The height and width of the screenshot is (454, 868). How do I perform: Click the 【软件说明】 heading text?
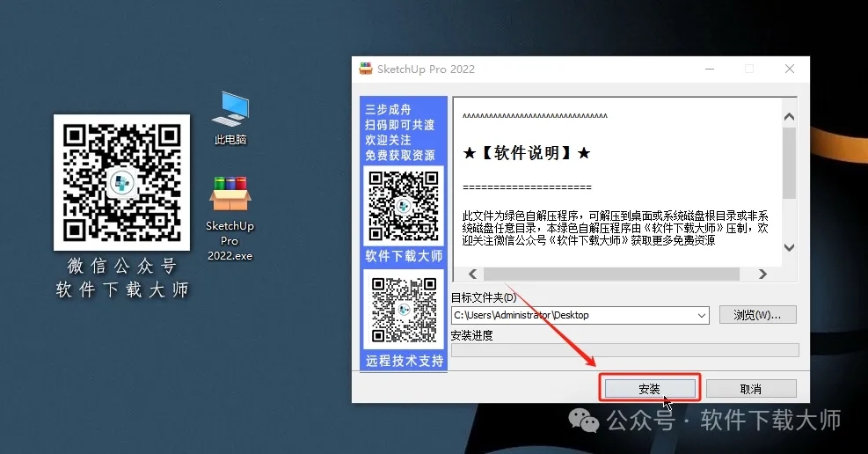[x=527, y=153]
